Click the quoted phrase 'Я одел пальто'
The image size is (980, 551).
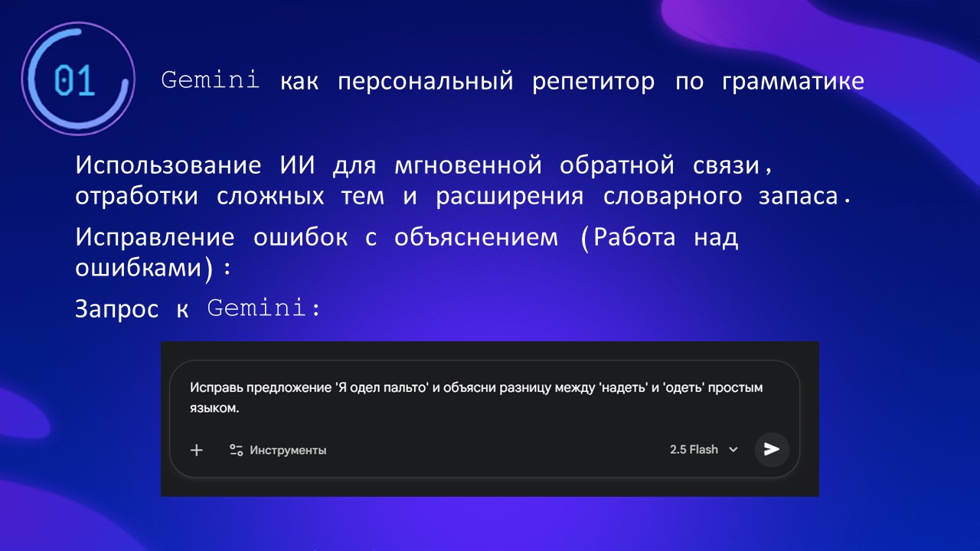coord(381,388)
